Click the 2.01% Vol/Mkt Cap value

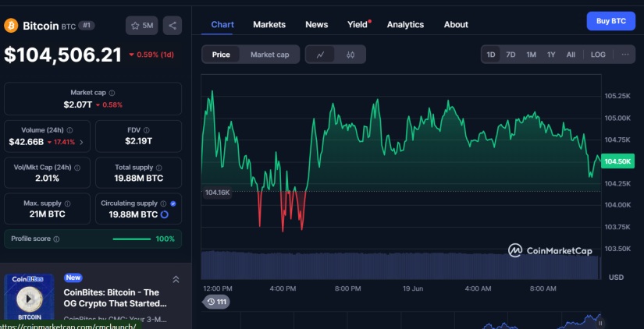48,179
